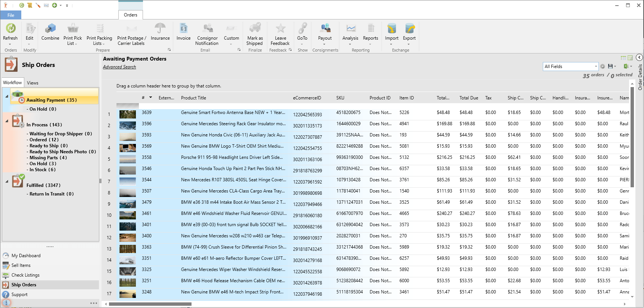Click the Invoice icon in ribbon
Screen dimensions: 644x308
point(183,28)
